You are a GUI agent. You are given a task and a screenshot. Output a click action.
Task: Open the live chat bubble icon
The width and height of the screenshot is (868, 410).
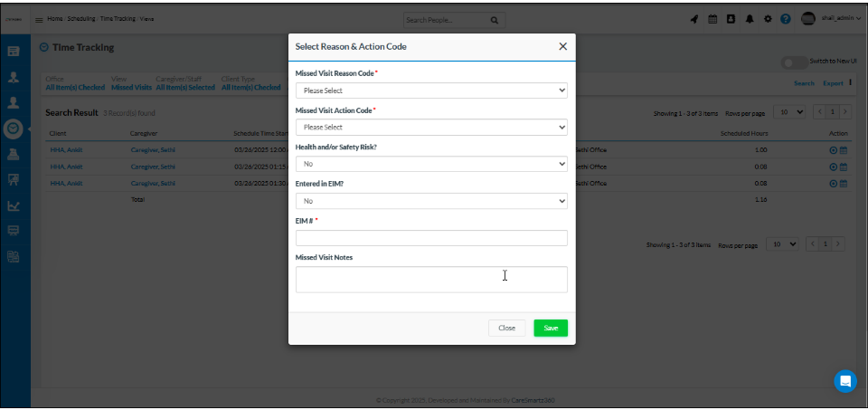coord(844,381)
